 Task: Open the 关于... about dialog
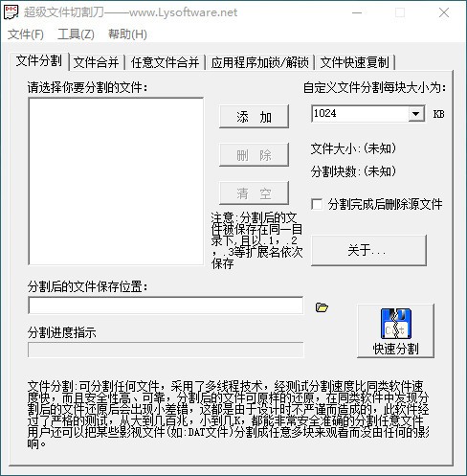[x=368, y=250]
